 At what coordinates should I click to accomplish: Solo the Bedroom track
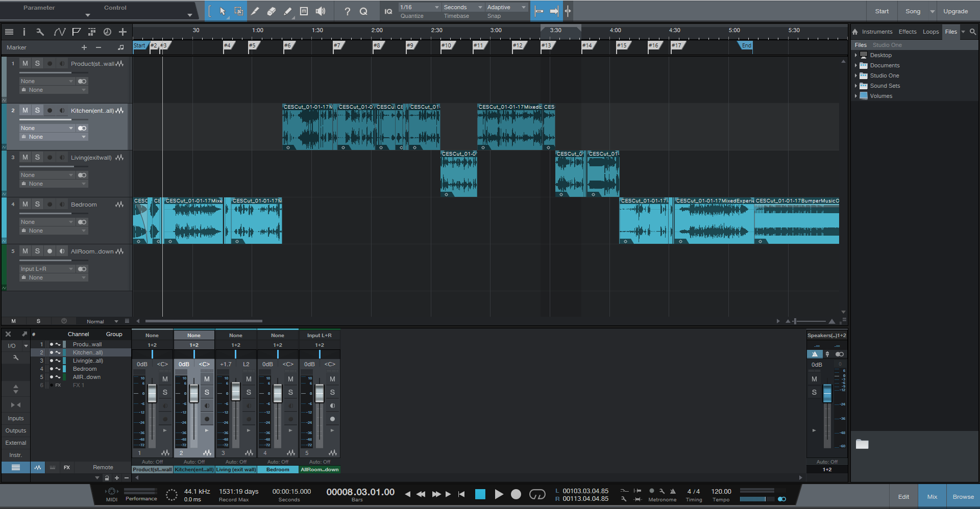pyautogui.click(x=37, y=203)
